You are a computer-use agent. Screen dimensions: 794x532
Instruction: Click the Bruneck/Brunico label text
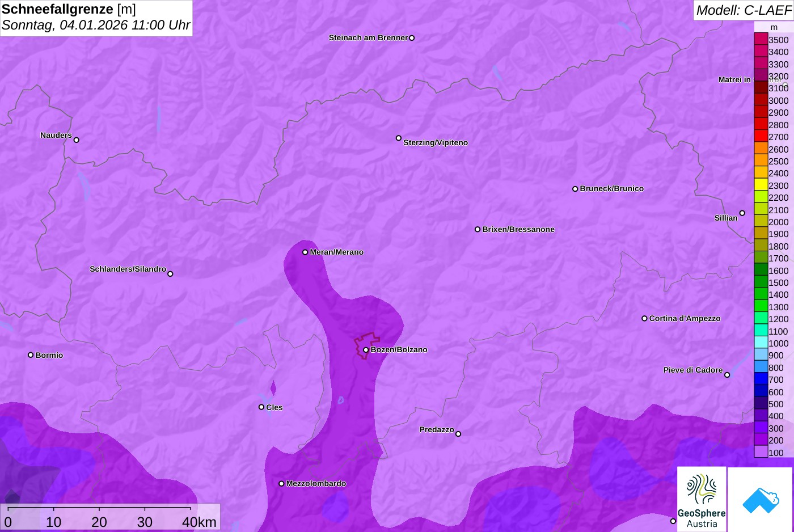coord(611,188)
